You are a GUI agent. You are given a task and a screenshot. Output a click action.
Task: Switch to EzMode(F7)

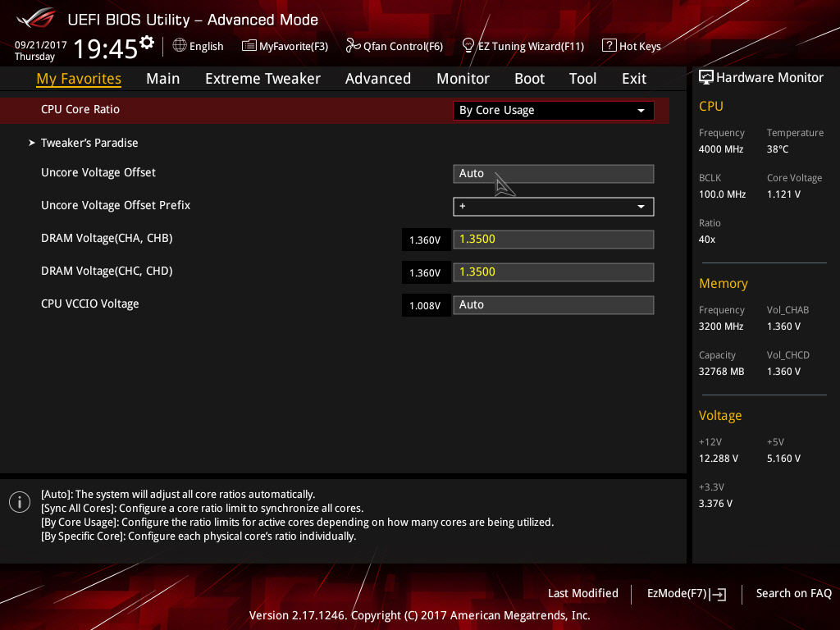tap(687, 594)
